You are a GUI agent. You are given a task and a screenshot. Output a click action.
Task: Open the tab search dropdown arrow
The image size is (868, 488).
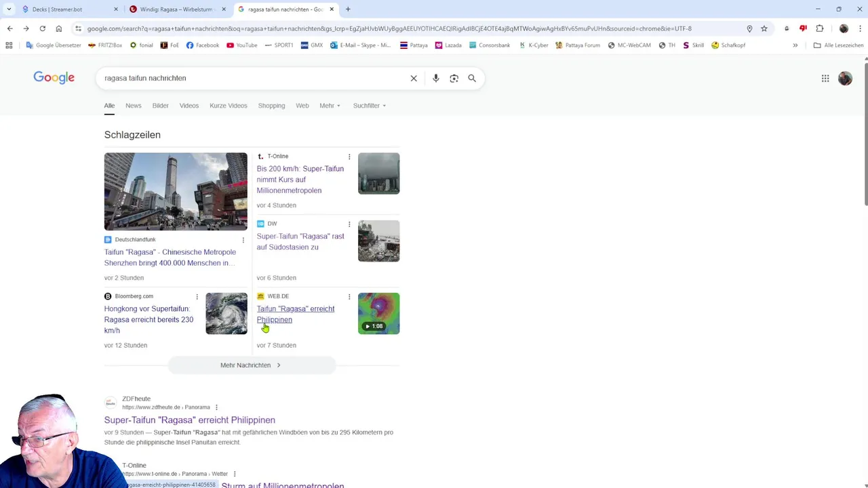(x=9, y=9)
